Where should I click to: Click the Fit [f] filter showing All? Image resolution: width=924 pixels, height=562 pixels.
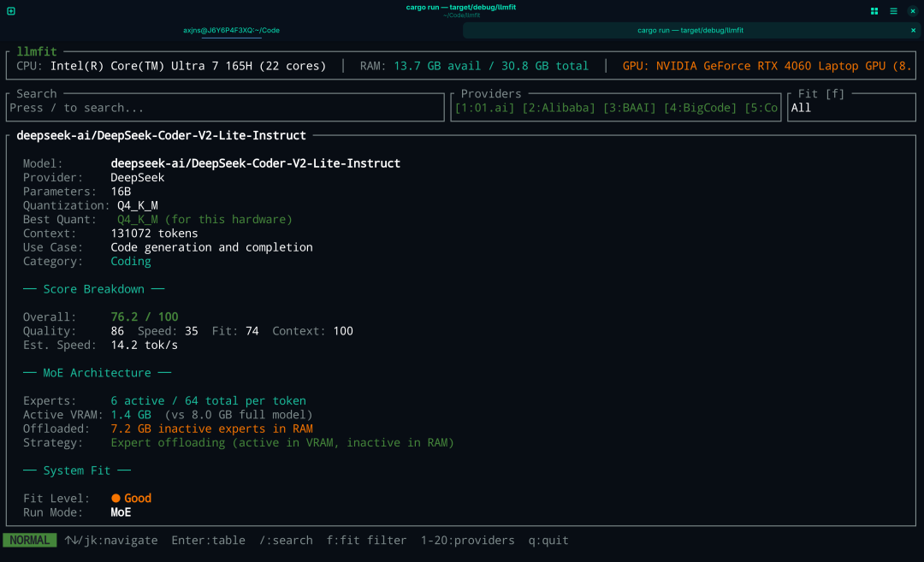(851, 108)
